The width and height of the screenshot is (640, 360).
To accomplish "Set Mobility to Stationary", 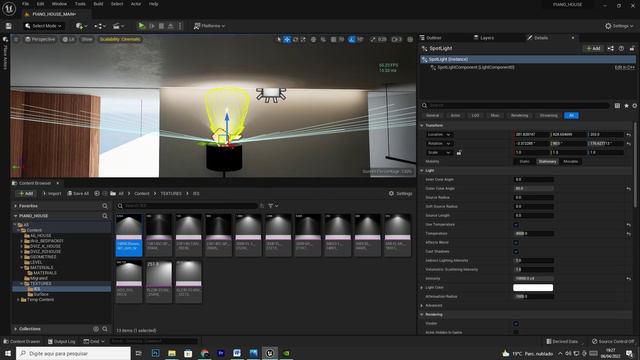I will tap(547, 161).
